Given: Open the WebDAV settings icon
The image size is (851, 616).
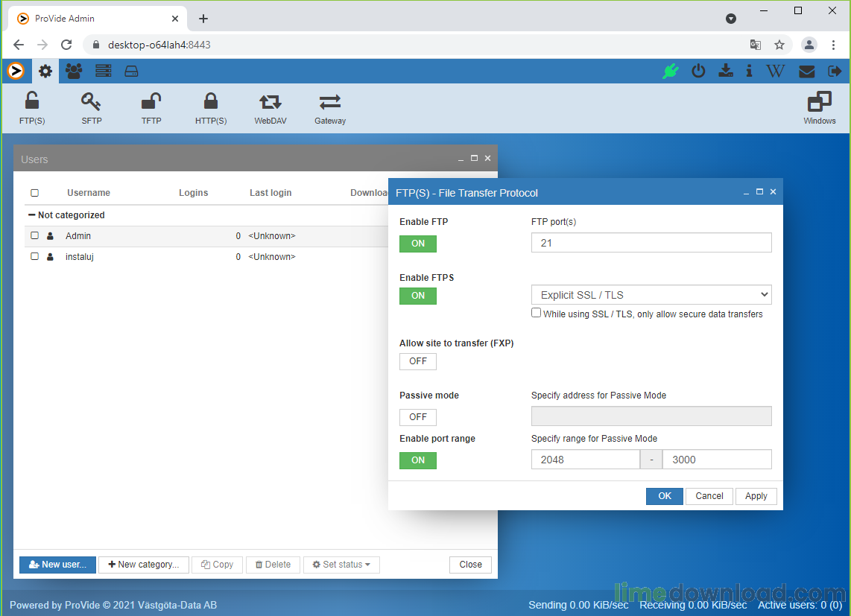Looking at the screenshot, I should coord(271,108).
